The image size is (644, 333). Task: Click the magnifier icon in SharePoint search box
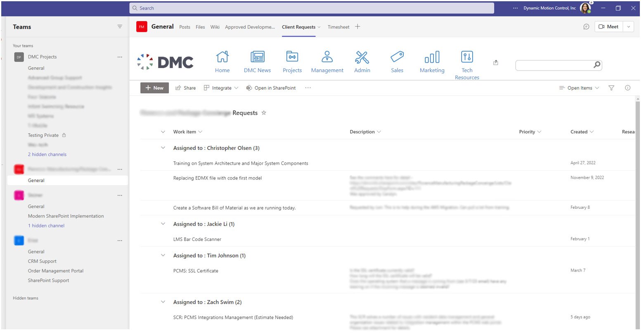[597, 65]
